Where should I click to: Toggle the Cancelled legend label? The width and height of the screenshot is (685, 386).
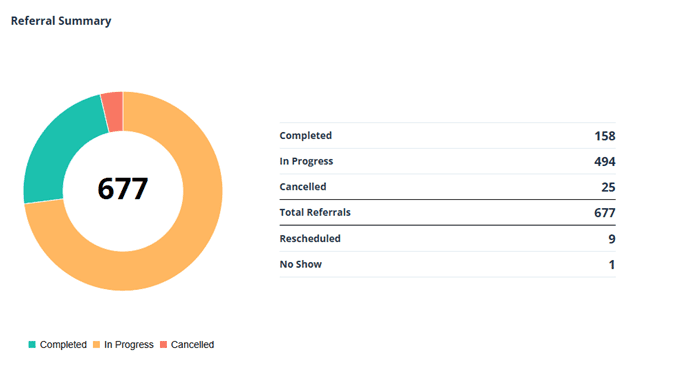click(192, 345)
